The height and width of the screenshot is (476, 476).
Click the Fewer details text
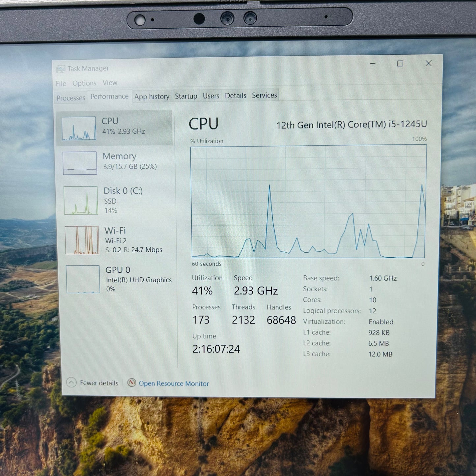tap(99, 383)
